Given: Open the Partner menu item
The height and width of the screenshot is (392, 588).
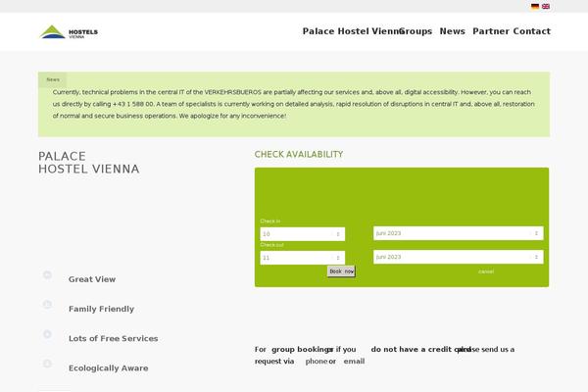Looking at the screenshot, I should pyautogui.click(x=491, y=31).
